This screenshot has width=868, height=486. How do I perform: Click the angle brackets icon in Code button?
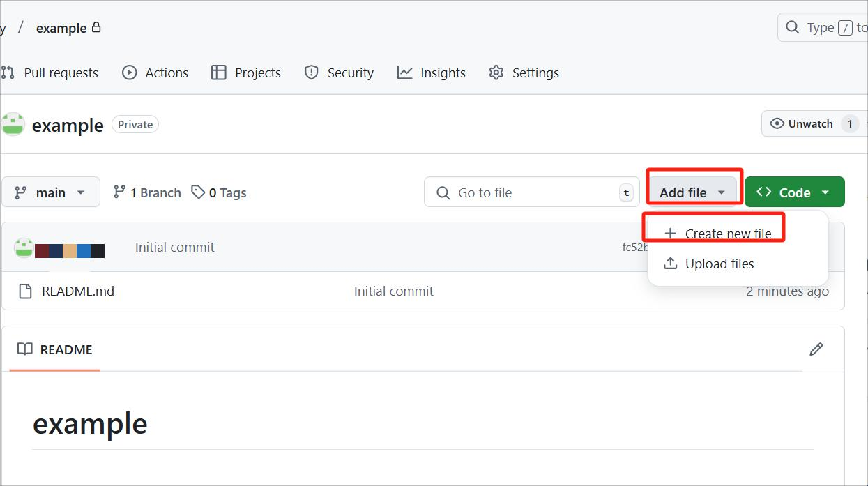(x=764, y=192)
